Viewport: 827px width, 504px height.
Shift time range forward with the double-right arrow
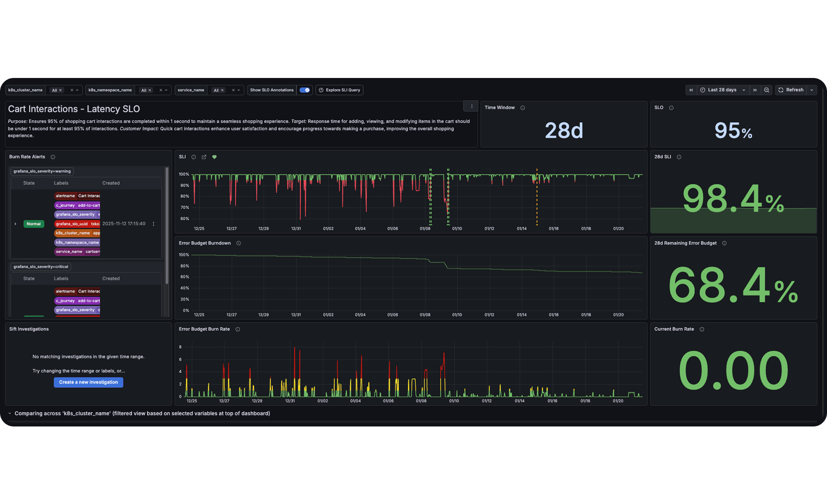click(755, 90)
